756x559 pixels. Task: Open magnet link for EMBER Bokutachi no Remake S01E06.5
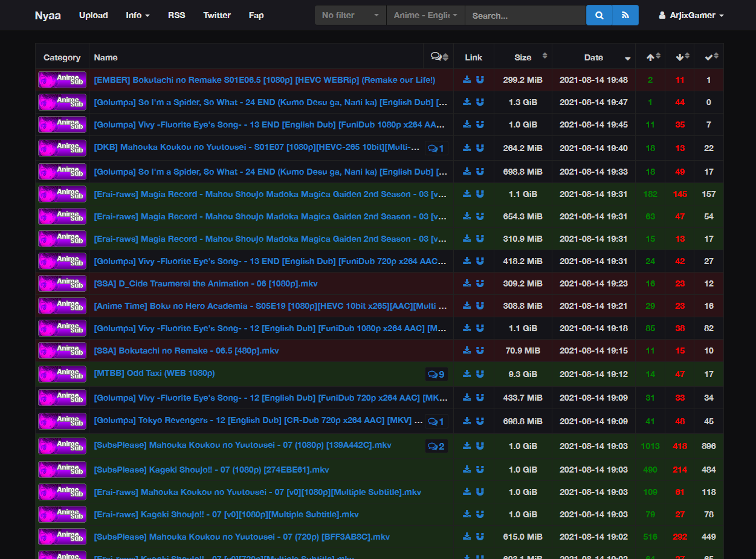pos(480,80)
